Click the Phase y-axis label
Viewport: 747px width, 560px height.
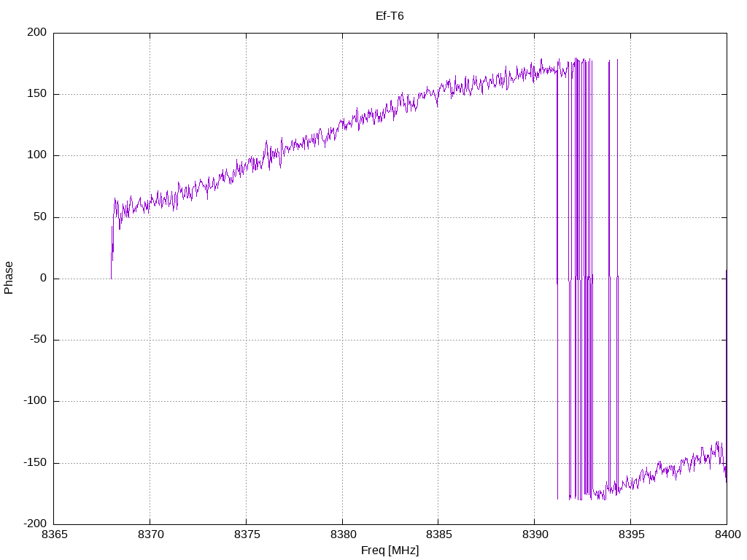coord(9,278)
